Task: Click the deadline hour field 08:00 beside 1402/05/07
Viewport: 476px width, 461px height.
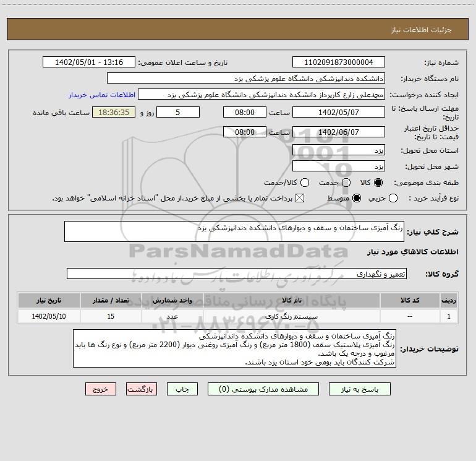Action: (x=245, y=113)
